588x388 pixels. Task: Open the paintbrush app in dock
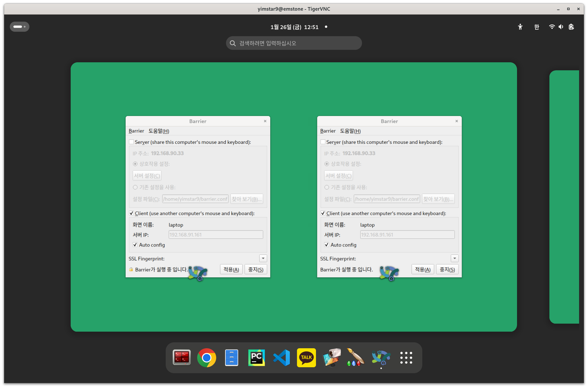click(x=356, y=357)
